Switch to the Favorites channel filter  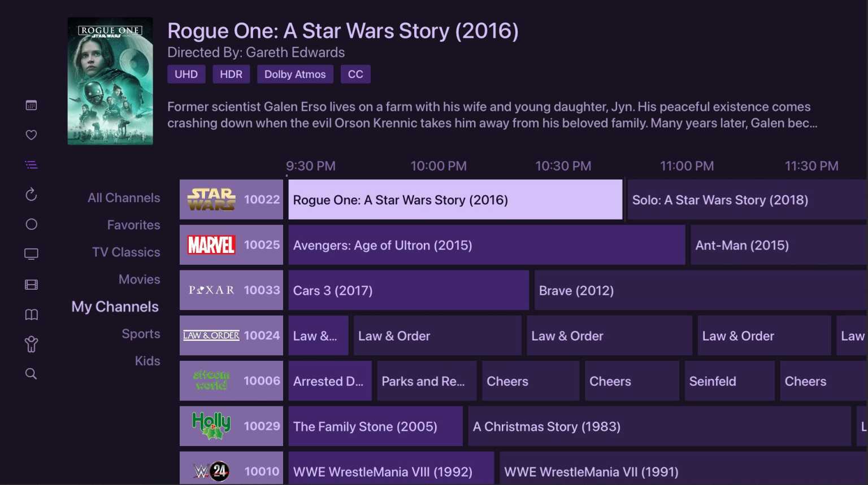(133, 225)
